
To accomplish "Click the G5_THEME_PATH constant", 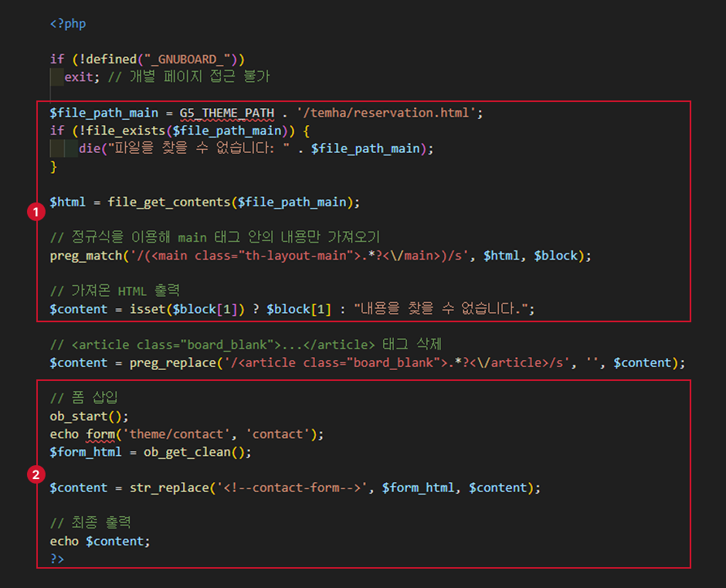I will 227,113.
